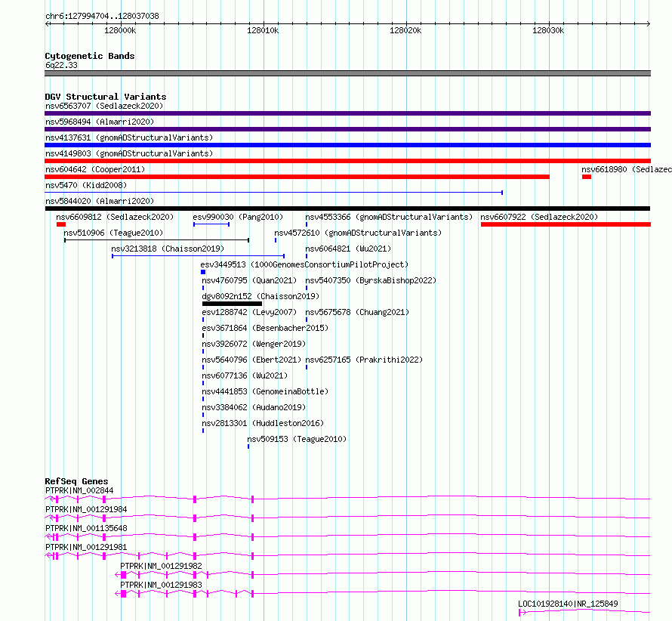Select nsv3384062 (Audano2019) label

coord(254,407)
